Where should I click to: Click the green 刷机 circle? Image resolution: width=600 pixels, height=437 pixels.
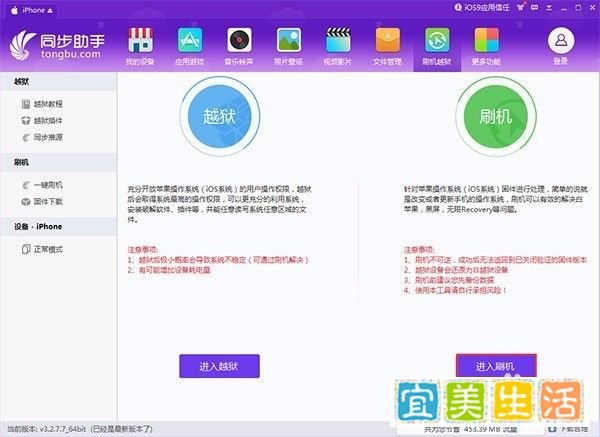click(496, 116)
